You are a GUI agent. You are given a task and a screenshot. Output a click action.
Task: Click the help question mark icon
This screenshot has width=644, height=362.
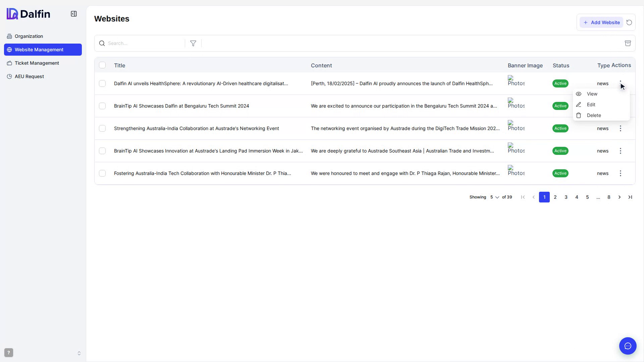9,353
